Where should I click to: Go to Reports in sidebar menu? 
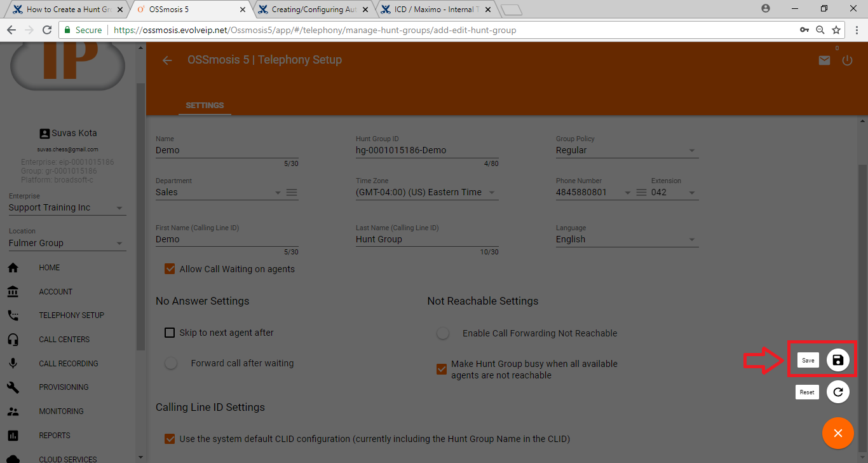(55, 436)
